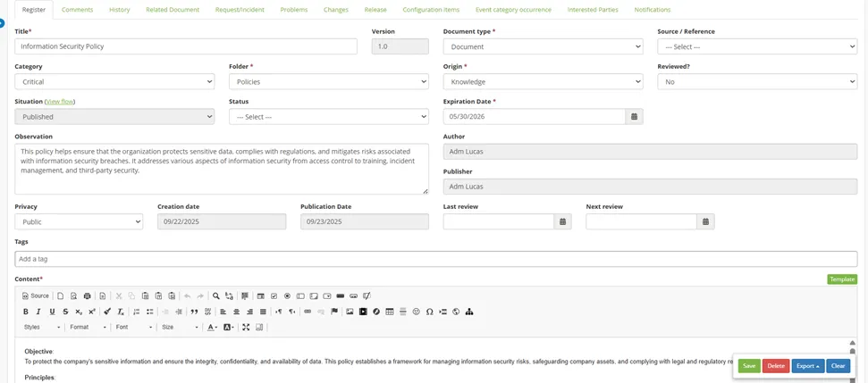868x383 pixels.
Task: Click the Anchor flag icon
Action: (x=333, y=312)
